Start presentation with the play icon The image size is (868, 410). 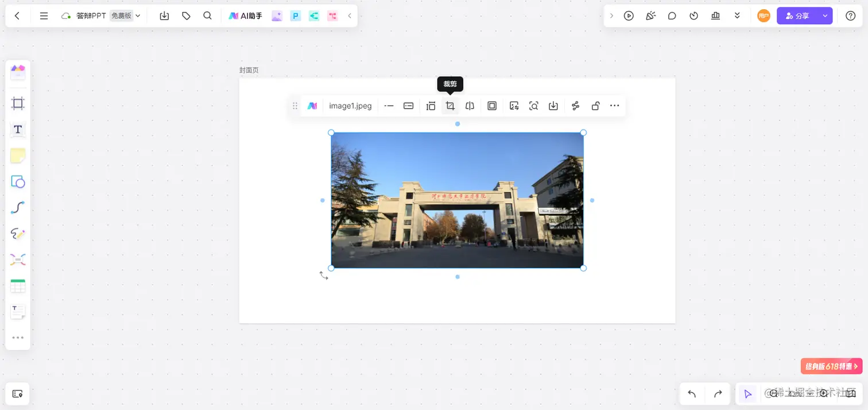629,16
